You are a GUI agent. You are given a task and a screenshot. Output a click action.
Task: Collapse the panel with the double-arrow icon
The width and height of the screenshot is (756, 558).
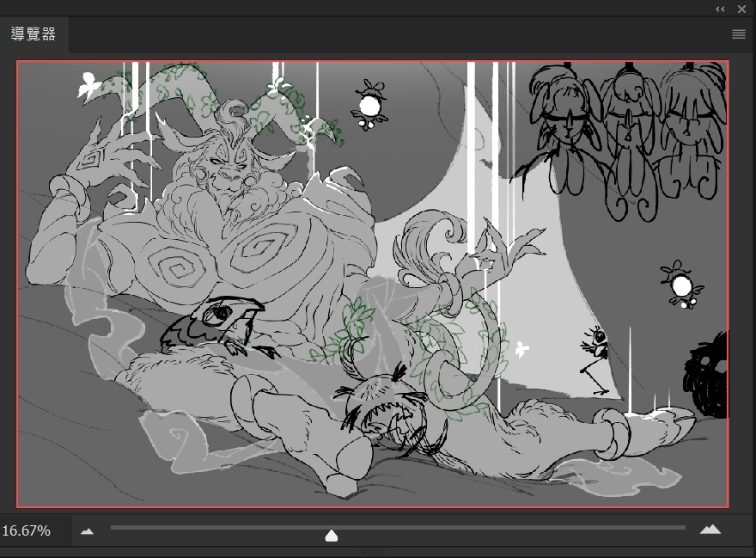click(720, 9)
